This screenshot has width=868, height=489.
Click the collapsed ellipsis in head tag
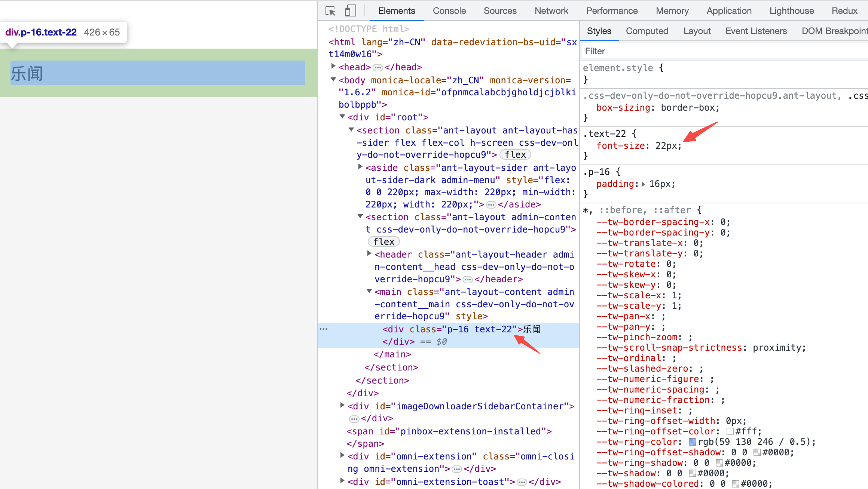378,68
